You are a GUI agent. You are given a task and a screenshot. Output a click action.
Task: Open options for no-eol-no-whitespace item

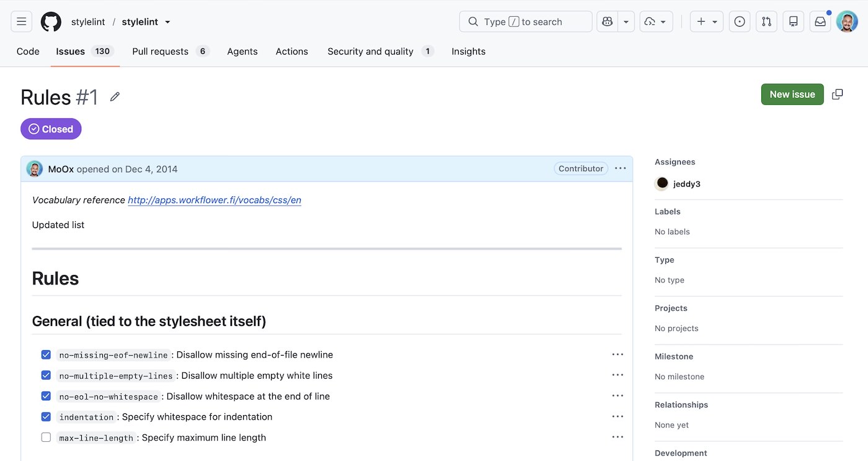[x=618, y=396]
